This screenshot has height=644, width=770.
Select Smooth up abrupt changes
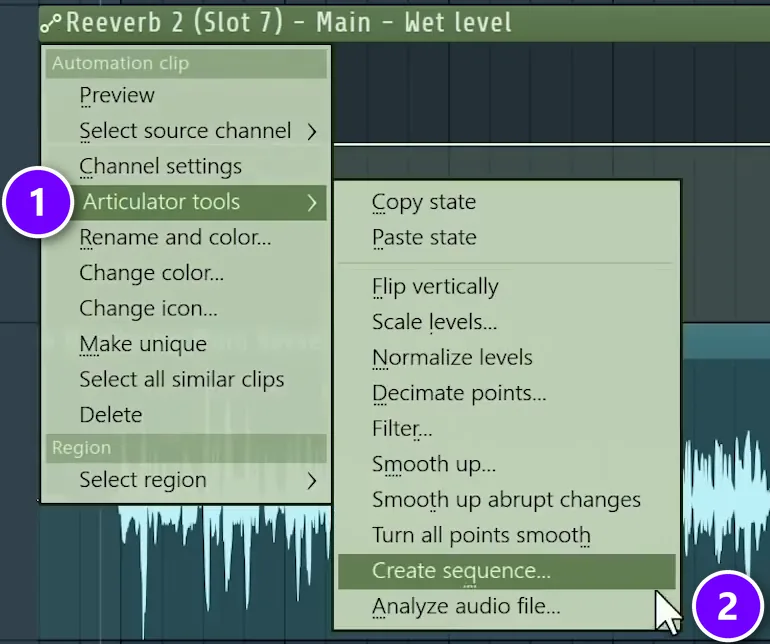point(507,500)
